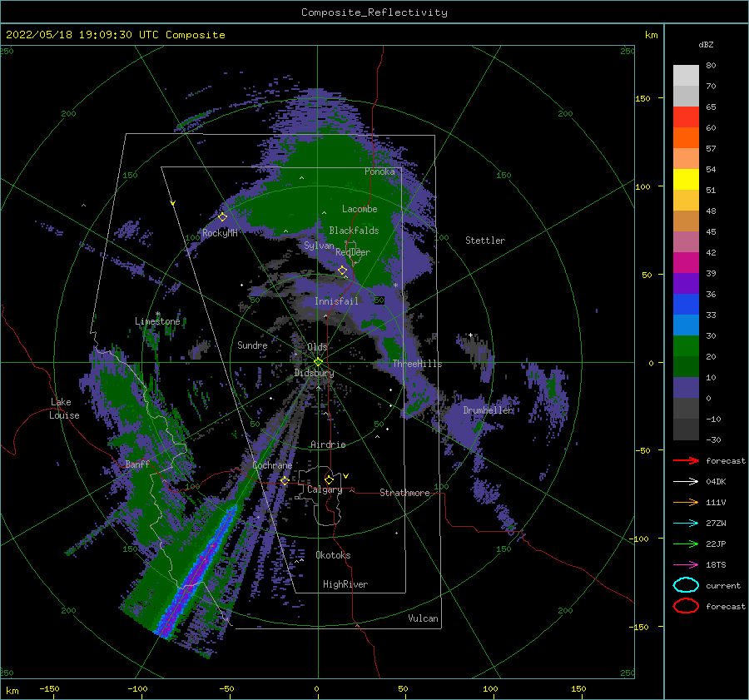Click the Blackfalds city label
Image resolution: width=749 pixels, height=700 pixels.
[354, 231]
